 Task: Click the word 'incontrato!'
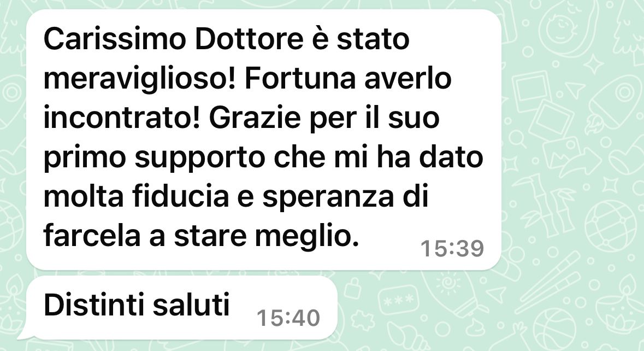click(x=122, y=118)
